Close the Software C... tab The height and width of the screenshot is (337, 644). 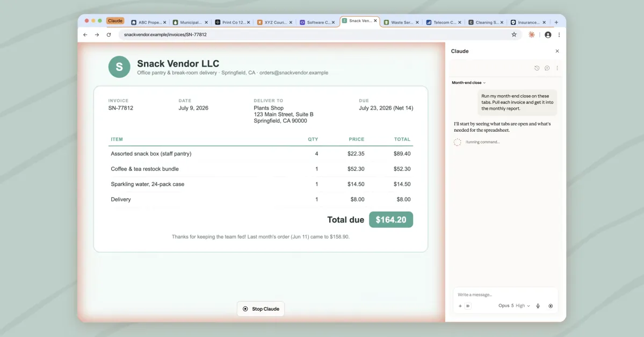pyautogui.click(x=333, y=23)
